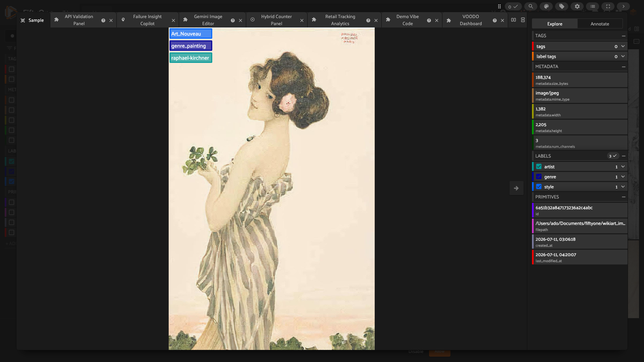
Task: Collapse the PRIMITIVES section
Action: [x=624, y=197]
